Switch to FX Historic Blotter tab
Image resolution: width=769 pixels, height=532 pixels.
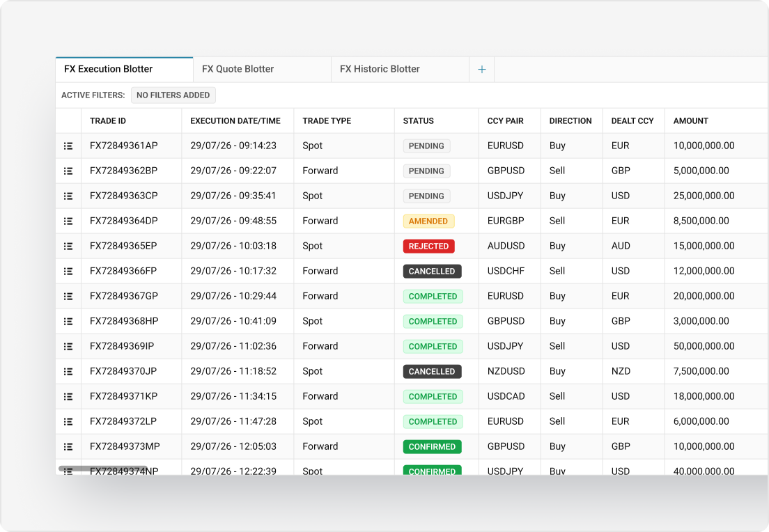401,70
